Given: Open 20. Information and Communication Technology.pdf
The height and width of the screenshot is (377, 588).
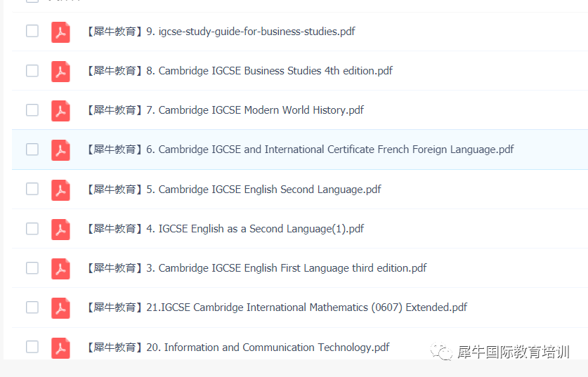Looking at the screenshot, I should [238, 348].
